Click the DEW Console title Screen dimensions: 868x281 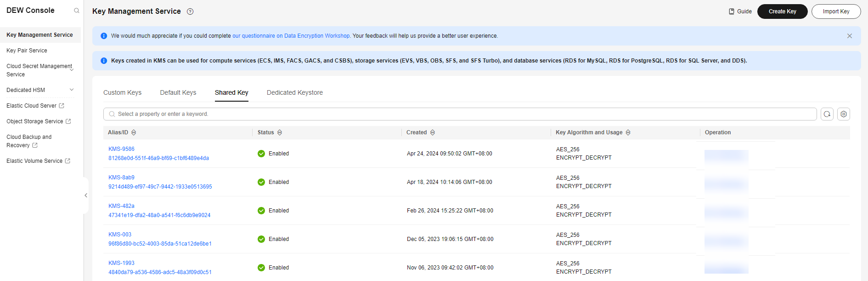pos(30,10)
